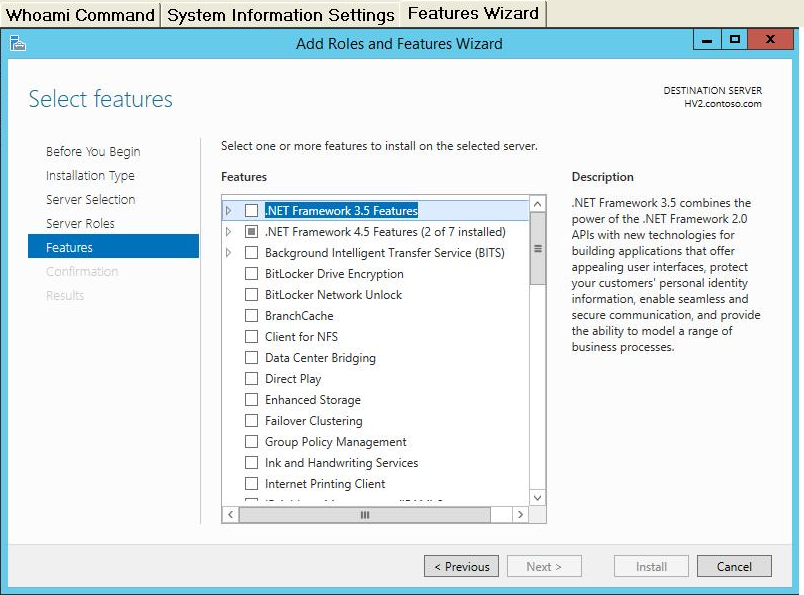Expand Background Intelligent Transfer Service node
Image resolution: width=804 pixels, height=595 pixels.
(229, 252)
